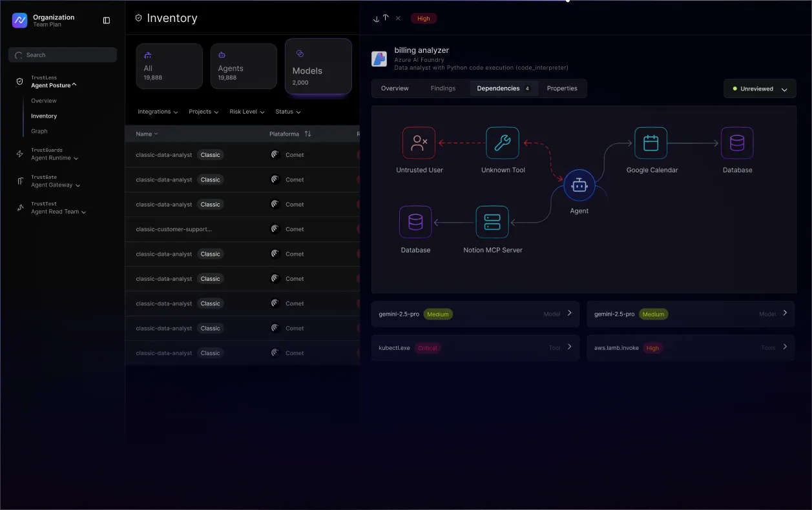Image resolution: width=812 pixels, height=510 pixels.
Task: Click 'Organization Team Plan' label
Action: click(54, 21)
